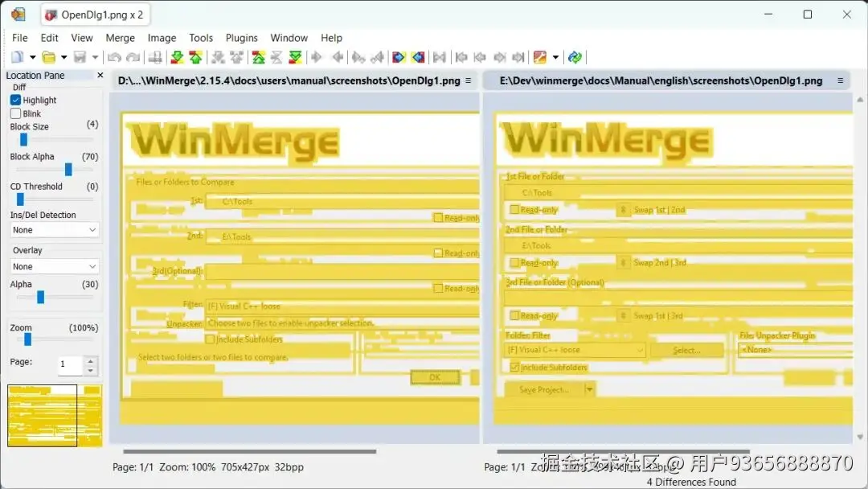The image size is (868, 489).
Task: Click Copy Left and Advance icon
Action: click(x=378, y=57)
